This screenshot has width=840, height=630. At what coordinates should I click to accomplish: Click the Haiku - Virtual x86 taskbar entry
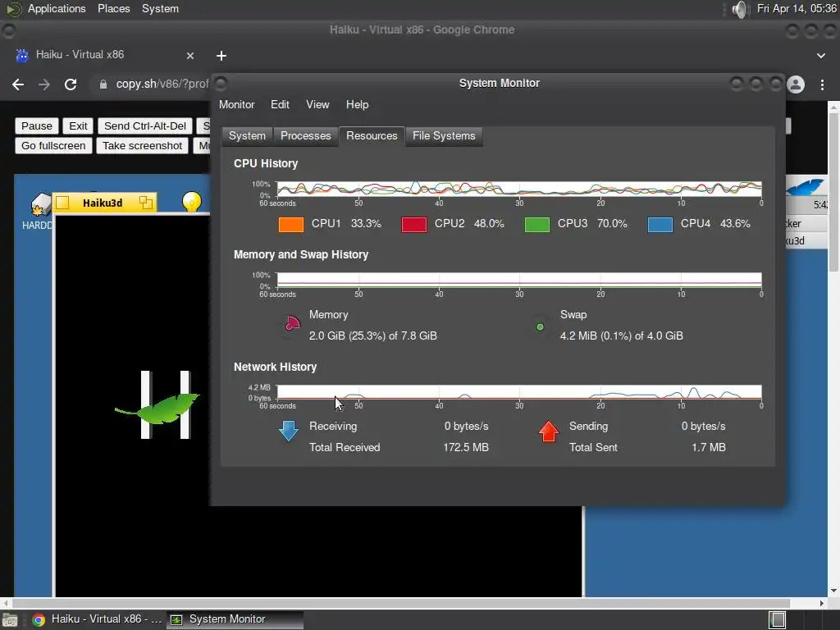[97, 619]
